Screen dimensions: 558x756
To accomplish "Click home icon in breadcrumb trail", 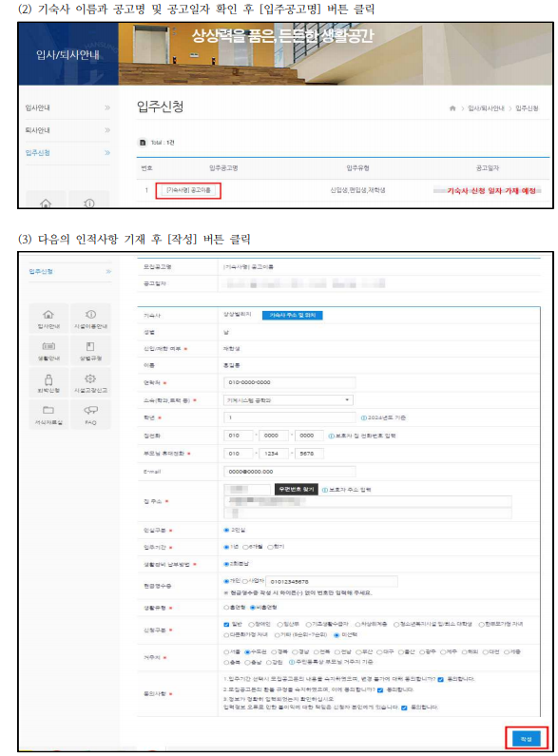I will pyautogui.click(x=452, y=108).
